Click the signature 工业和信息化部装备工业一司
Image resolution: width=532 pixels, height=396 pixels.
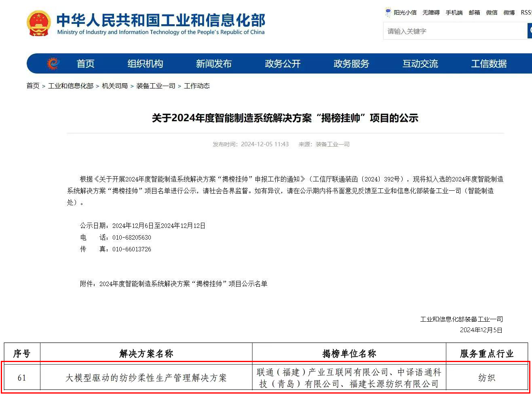(462, 319)
